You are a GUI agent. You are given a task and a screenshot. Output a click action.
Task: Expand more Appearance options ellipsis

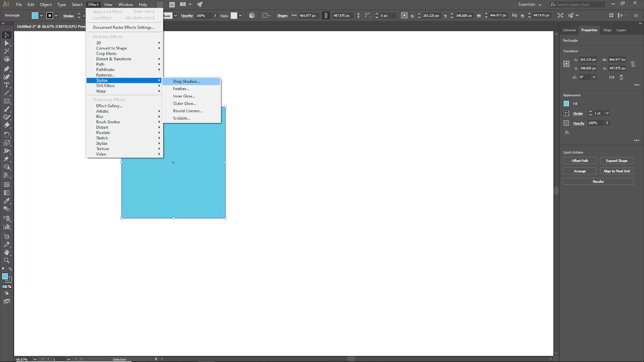(x=636, y=140)
